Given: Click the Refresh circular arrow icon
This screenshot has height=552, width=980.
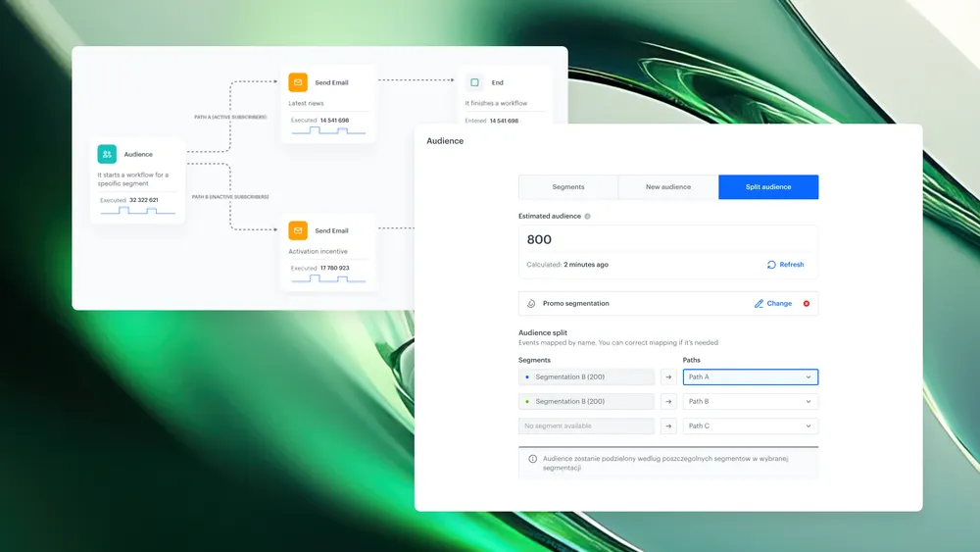Looking at the screenshot, I should (771, 265).
